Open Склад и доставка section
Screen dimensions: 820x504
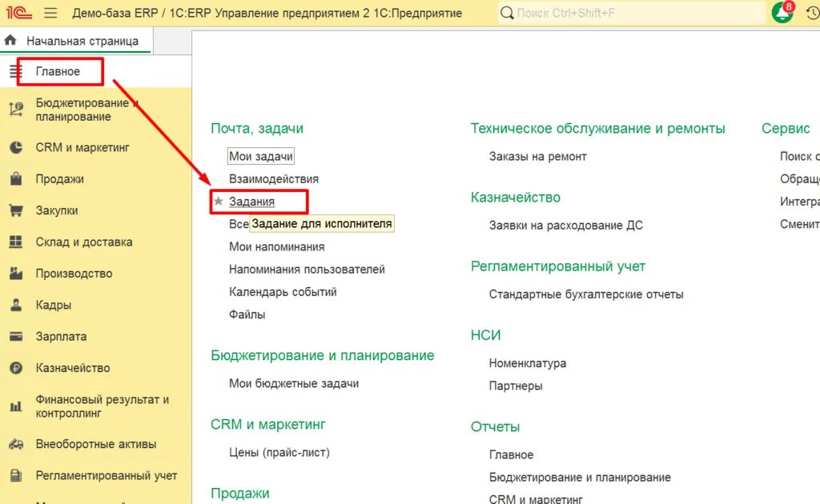(x=83, y=242)
